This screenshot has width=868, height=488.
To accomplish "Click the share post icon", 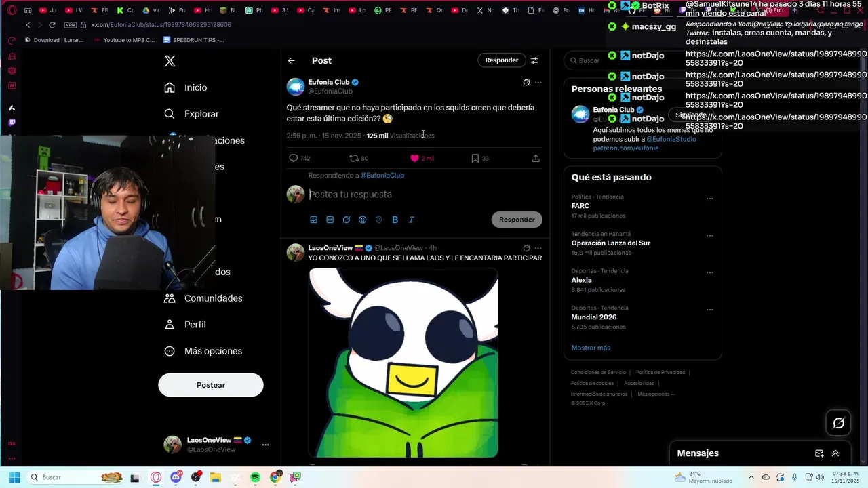I will click(536, 158).
